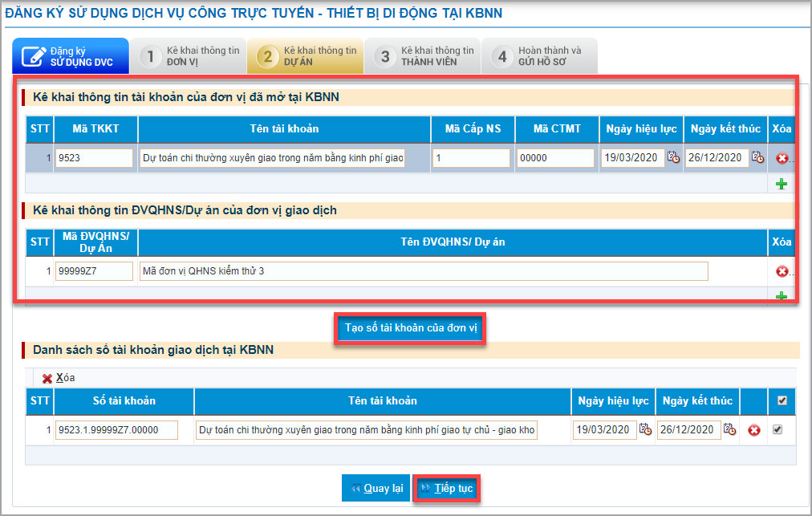Viewport: 812px width, 516px height.
Task: Open the Kê khai thông tin Thành viên tab
Action: pos(423,55)
